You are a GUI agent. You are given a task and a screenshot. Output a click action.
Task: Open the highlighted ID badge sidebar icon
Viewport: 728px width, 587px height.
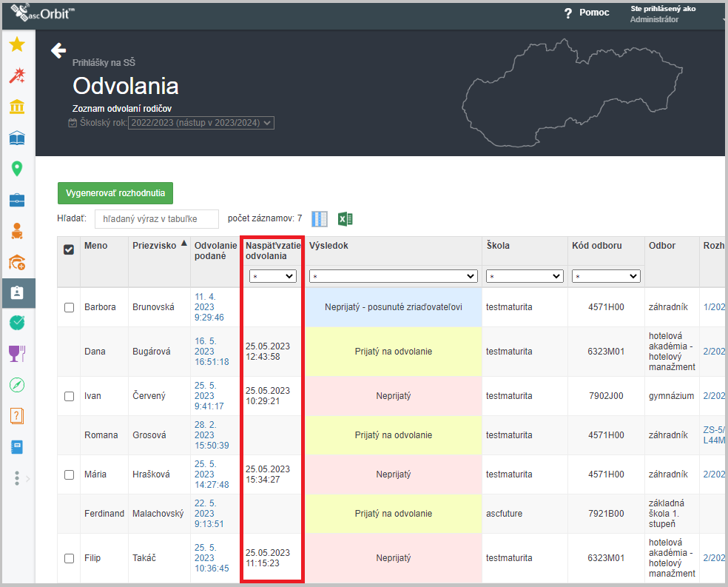coord(17,292)
